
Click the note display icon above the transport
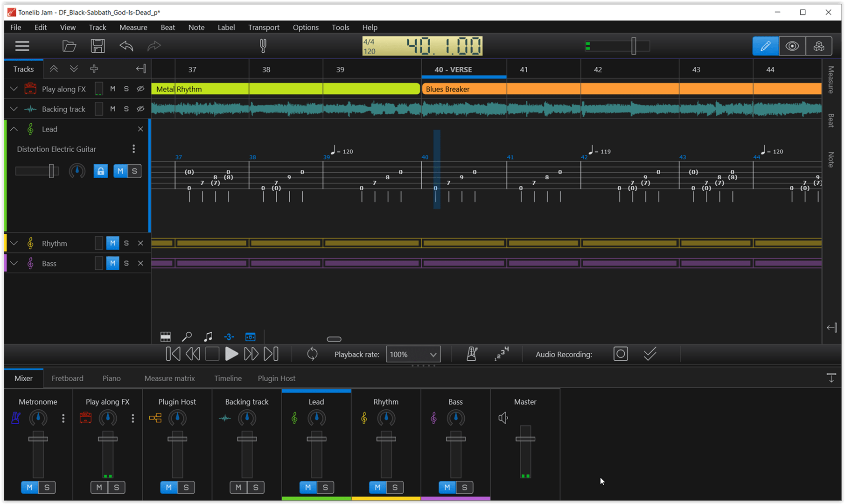pos(208,336)
